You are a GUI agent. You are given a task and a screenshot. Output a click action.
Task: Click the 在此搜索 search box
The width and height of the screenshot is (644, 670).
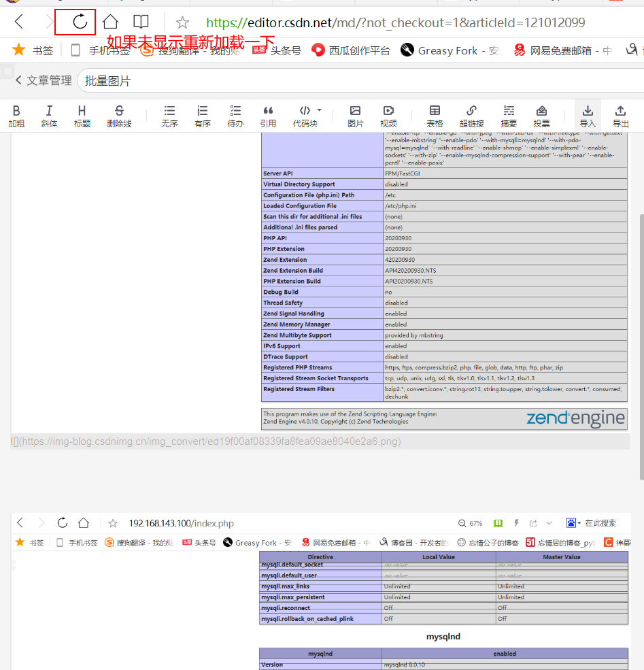click(x=601, y=523)
